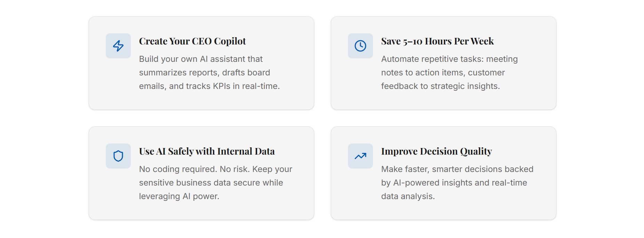Screen dimensions: 644x238
Task: Click the 'AI-powered' word in Decision card
Action: click(x=415, y=183)
